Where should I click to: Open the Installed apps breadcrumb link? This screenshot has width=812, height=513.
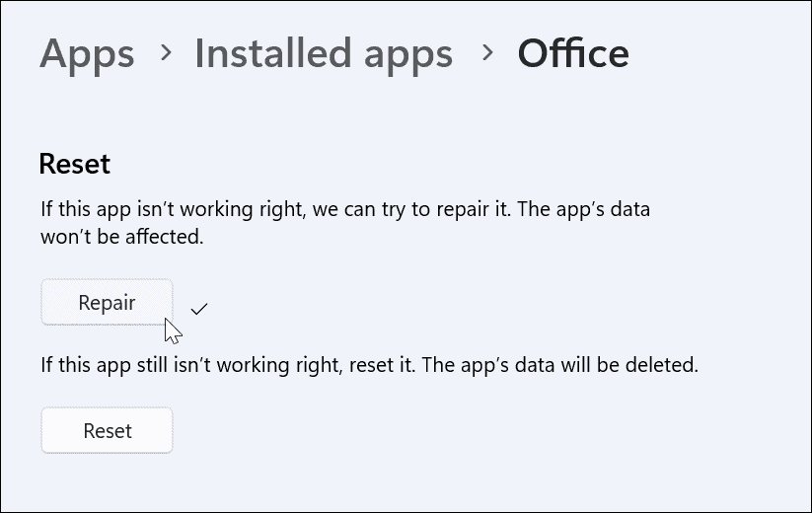(x=324, y=53)
